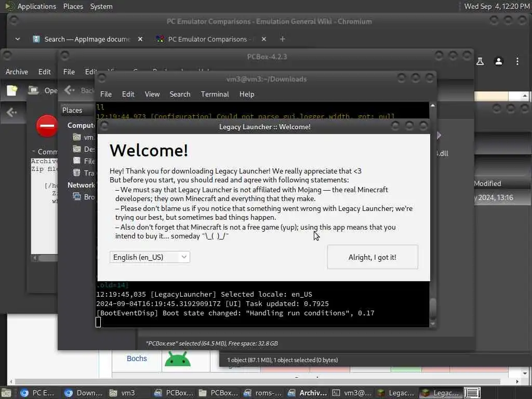Click the 'Alright, I got it!' button
Viewport: 532px width, 399px height.
click(x=372, y=257)
